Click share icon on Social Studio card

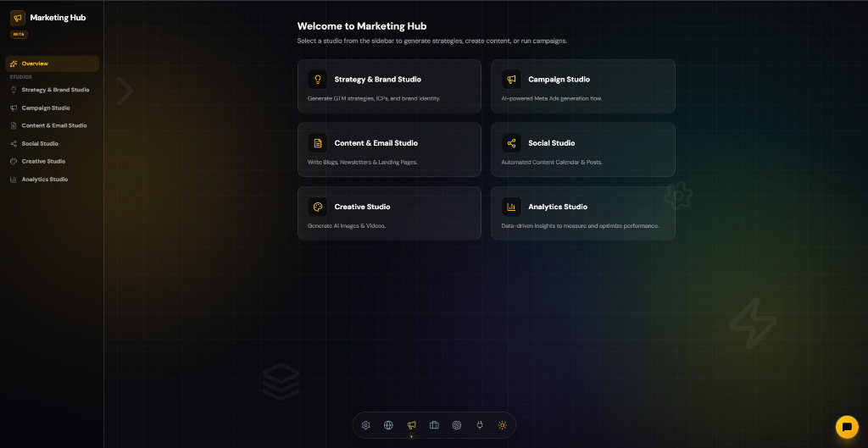pos(511,143)
